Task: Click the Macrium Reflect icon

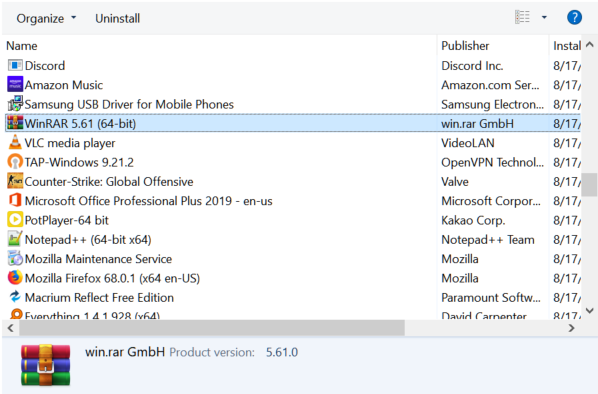Action: 15,297
